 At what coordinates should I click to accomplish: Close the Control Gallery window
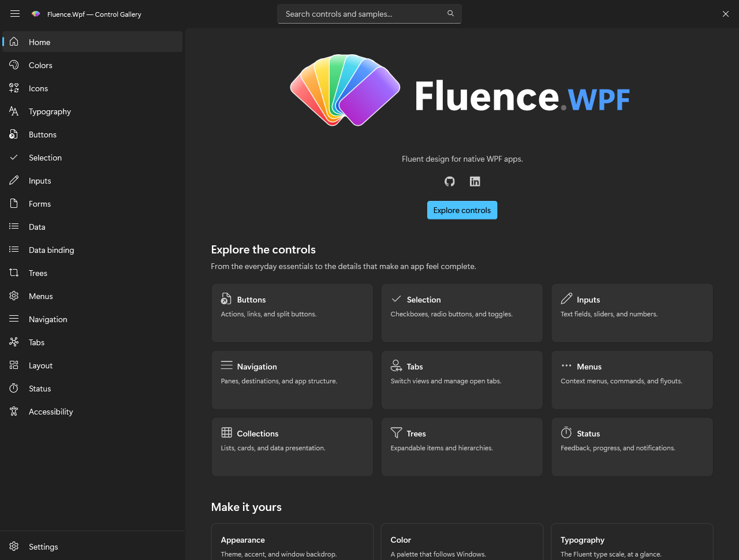click(726, 14)
